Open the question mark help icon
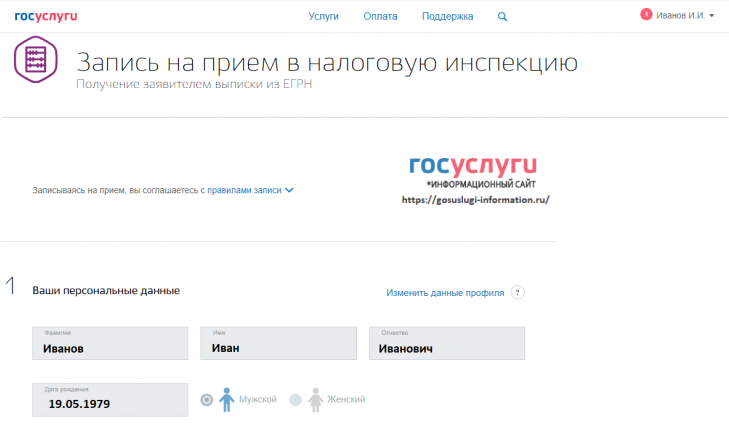The image size is (729, 427). 517,293
